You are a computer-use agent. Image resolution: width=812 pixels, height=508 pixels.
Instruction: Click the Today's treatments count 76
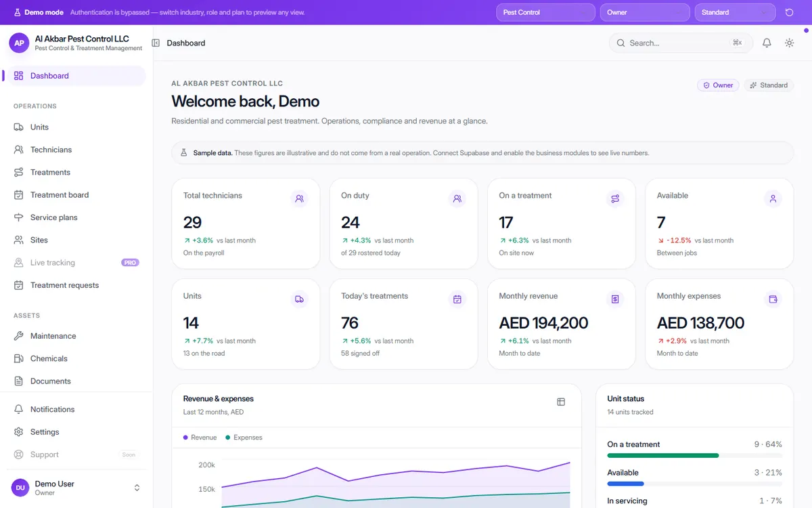point(350,323)
